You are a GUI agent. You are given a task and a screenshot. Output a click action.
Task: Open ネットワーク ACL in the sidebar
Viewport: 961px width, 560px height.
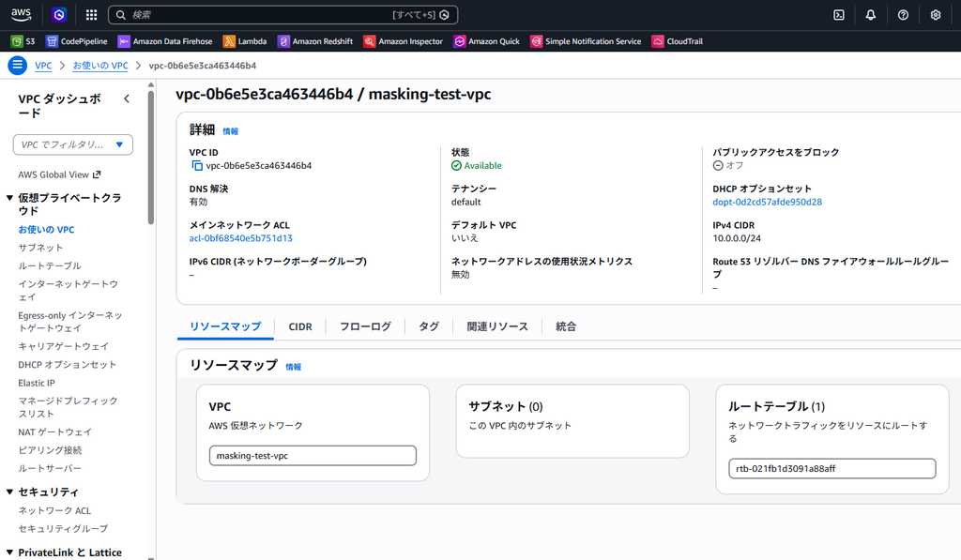(x=54, y=510)
